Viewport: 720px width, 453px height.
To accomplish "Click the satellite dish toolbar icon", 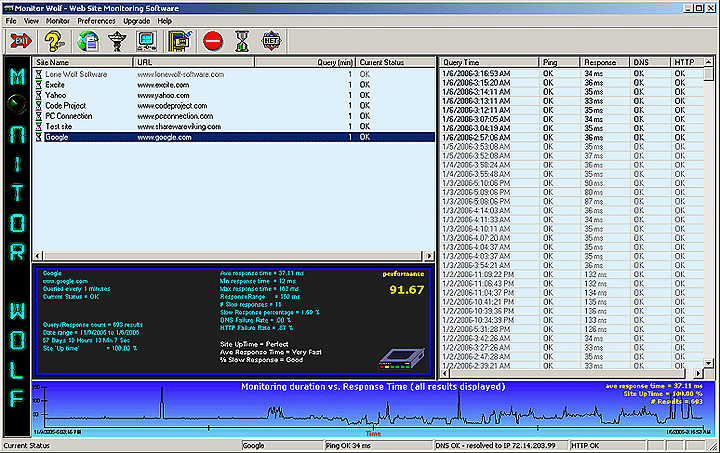I will [117, 41].
